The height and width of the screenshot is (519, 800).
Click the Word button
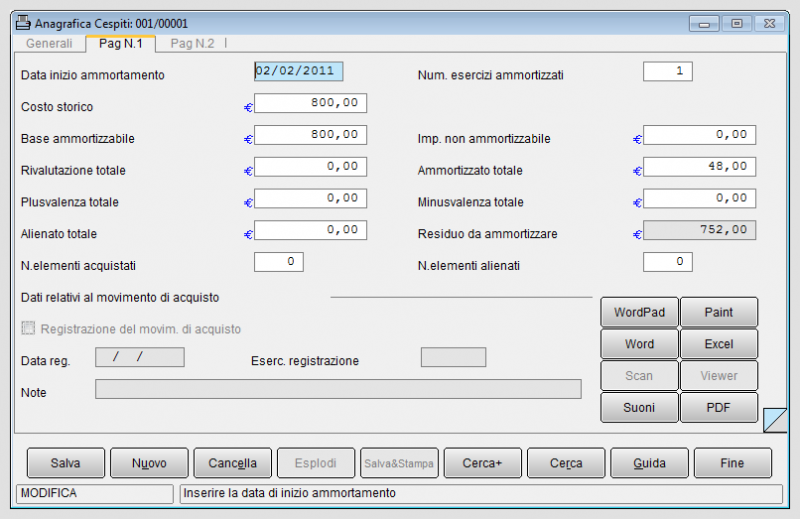coord(639,344)
